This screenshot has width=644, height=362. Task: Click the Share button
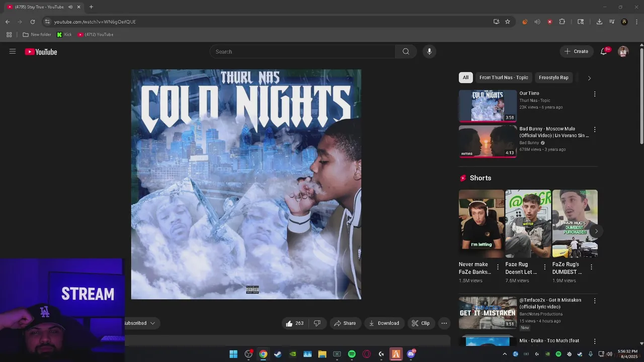point(345,323)
